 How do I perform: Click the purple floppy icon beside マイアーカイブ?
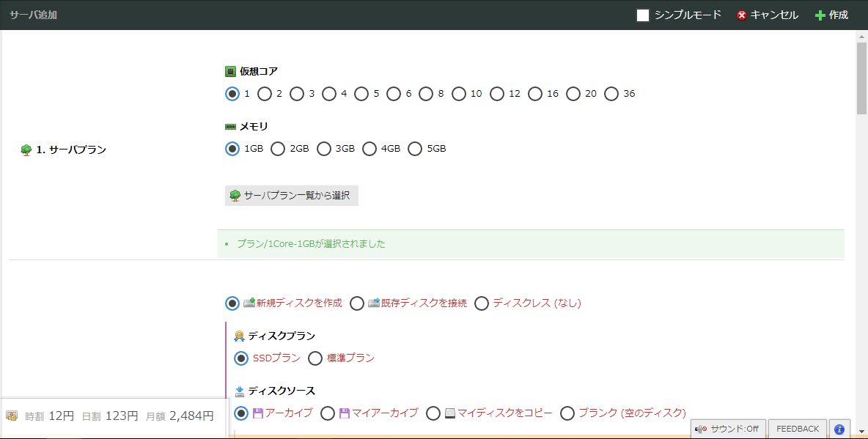coord(345,413)
